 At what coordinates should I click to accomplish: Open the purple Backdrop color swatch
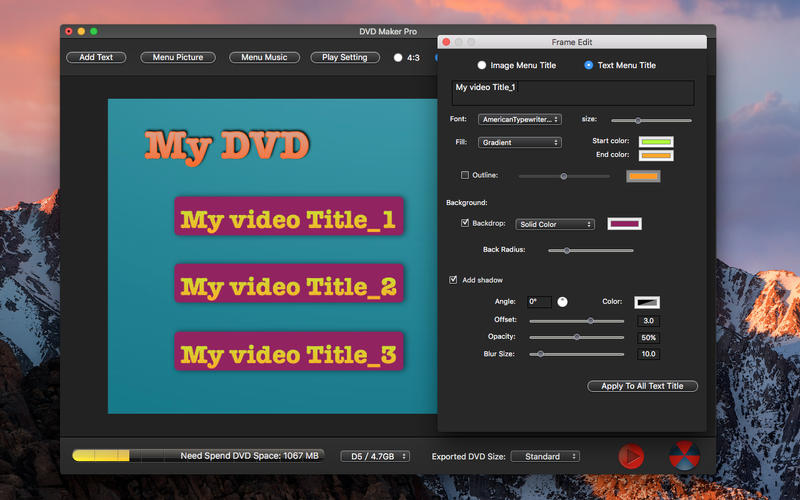(624, 224)
